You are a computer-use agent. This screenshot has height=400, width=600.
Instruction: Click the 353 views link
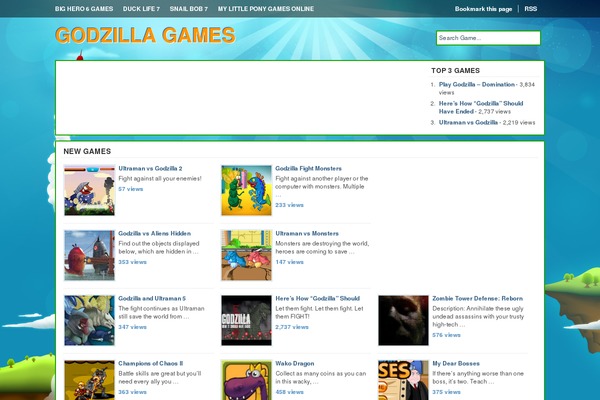132,262
